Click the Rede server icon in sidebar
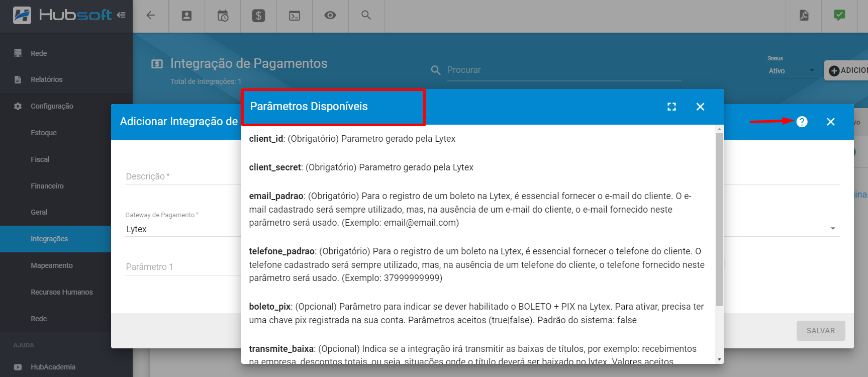 18,53
